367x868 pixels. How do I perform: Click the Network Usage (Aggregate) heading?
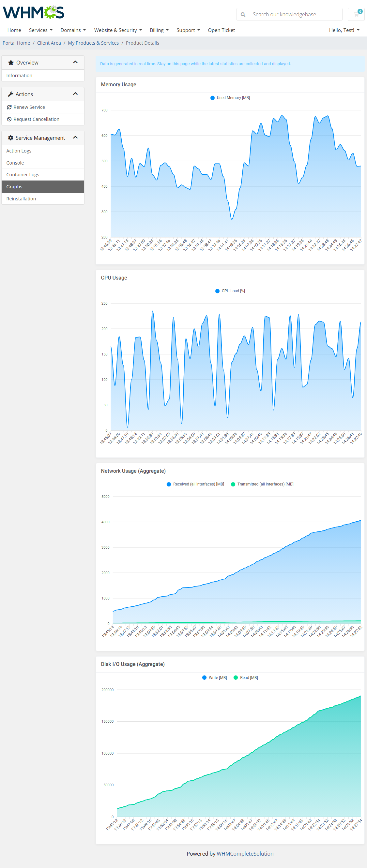133,471
